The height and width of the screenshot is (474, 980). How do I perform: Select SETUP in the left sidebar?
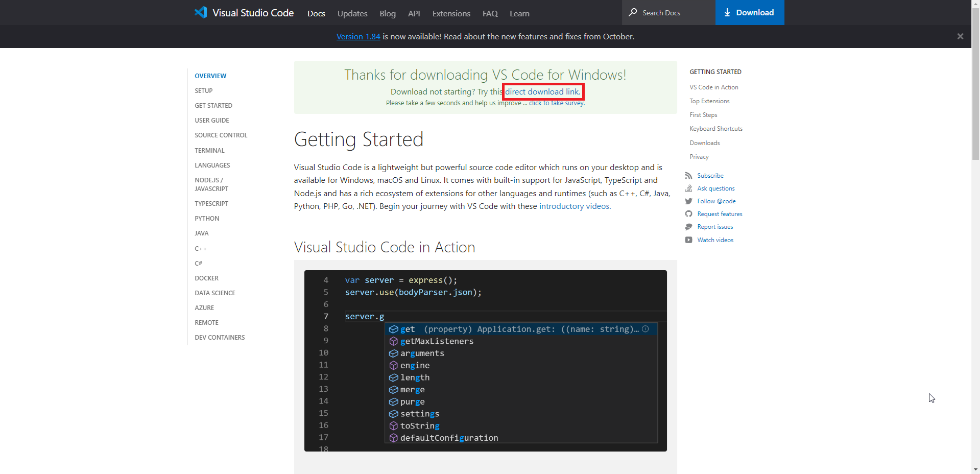[x=204, y=91]
